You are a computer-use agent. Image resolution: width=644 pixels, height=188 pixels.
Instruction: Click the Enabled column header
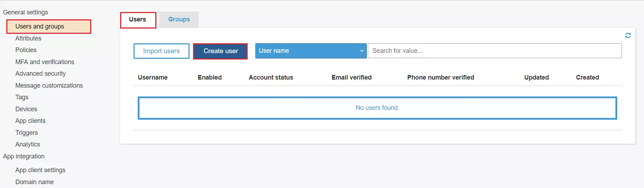click(x=210, y=77)
